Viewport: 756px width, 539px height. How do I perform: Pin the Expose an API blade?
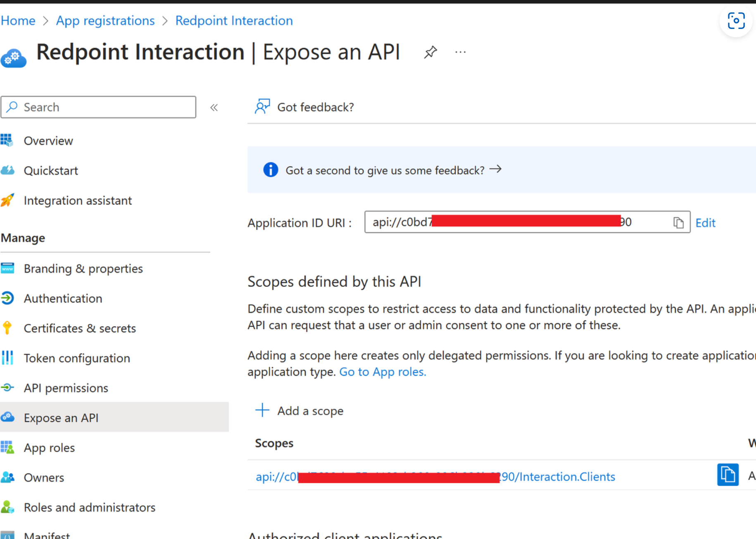[430, 52]
